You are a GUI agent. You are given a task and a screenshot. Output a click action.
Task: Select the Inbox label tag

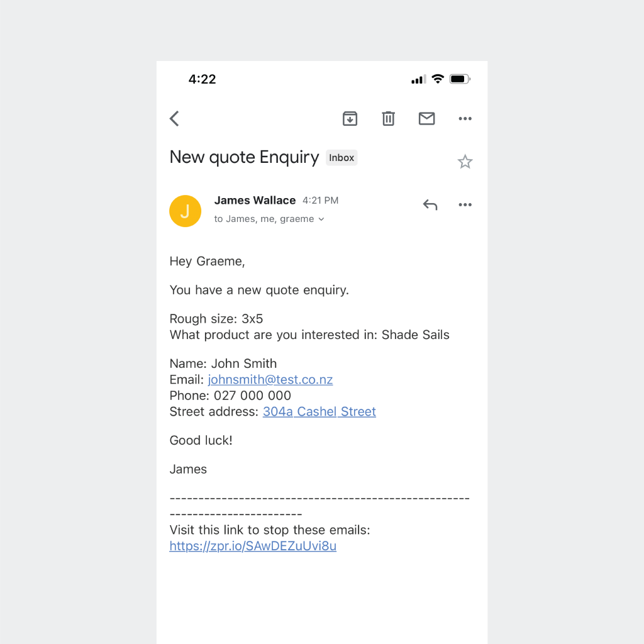(341, 158)
